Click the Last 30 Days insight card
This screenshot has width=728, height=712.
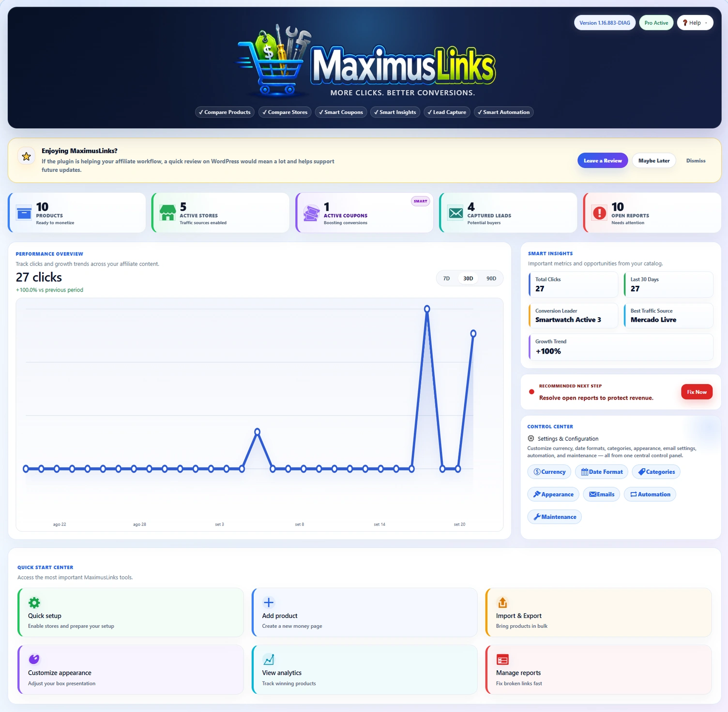coord(668,284)
